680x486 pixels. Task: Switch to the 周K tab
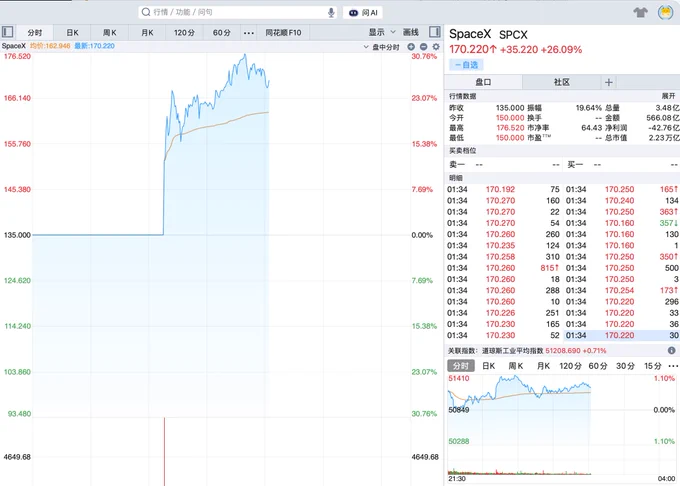(110, 33)
